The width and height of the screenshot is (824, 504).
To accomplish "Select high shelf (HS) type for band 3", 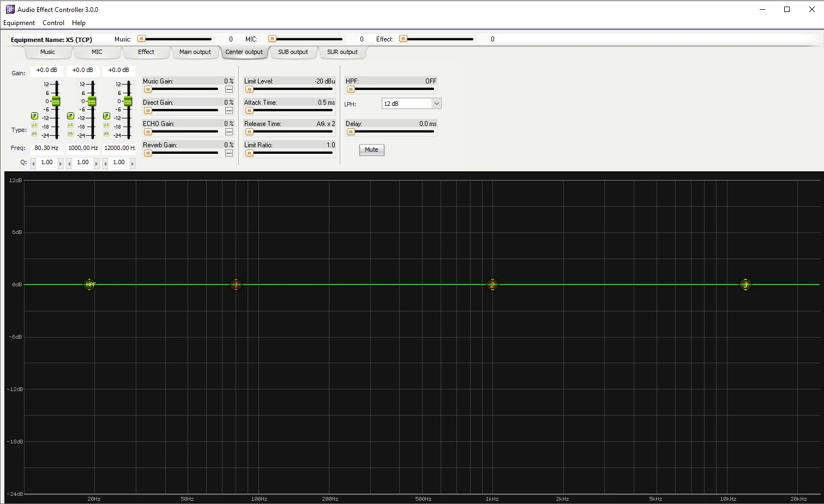I will pos(106,134).
